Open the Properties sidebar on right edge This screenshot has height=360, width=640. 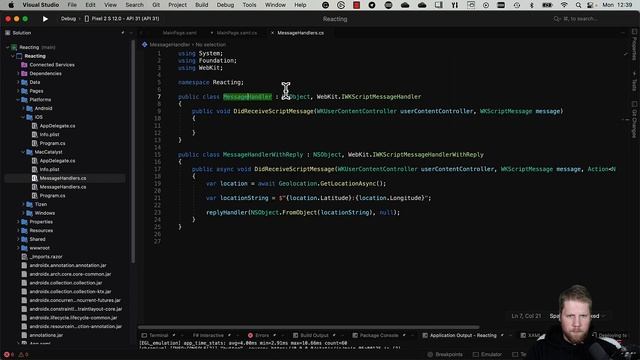tap(634, 45)
